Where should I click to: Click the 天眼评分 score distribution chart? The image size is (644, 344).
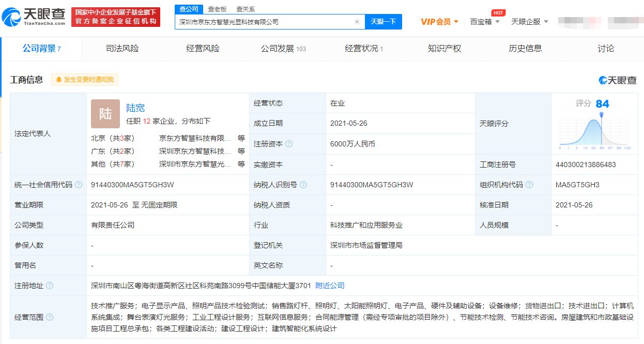(595, 130)
